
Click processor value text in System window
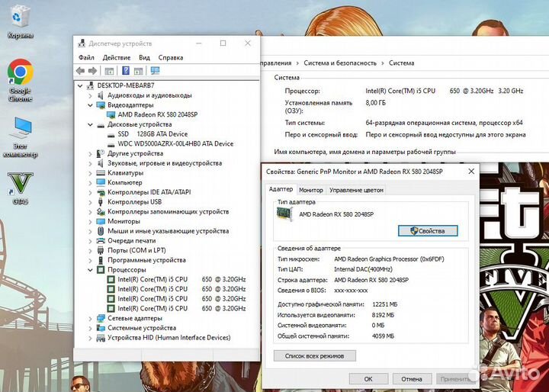[445, 91]
